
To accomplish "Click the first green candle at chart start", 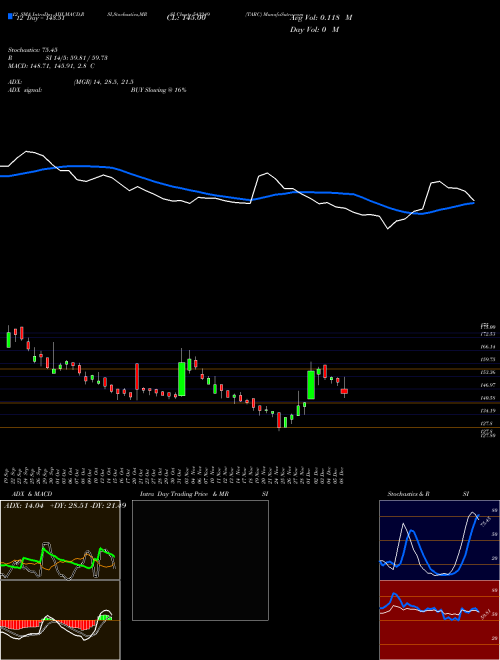I will tap(8, 340).
